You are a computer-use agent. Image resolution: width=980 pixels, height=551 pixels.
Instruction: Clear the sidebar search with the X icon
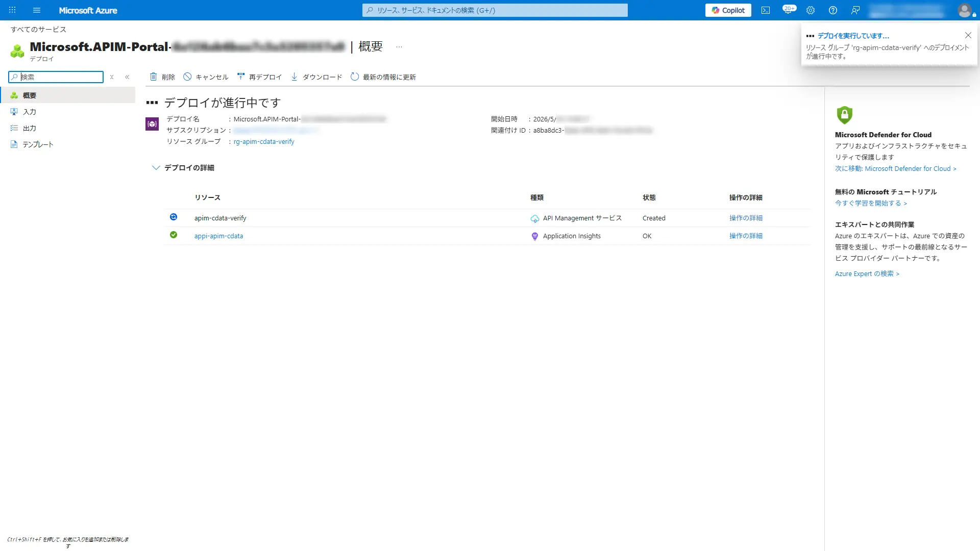coord(112,77)
